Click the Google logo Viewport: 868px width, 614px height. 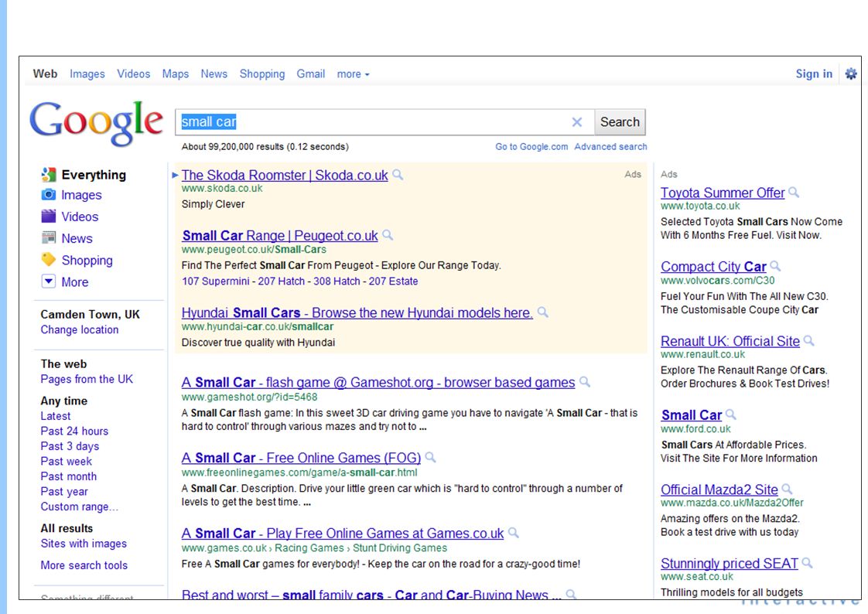(97, 123)
